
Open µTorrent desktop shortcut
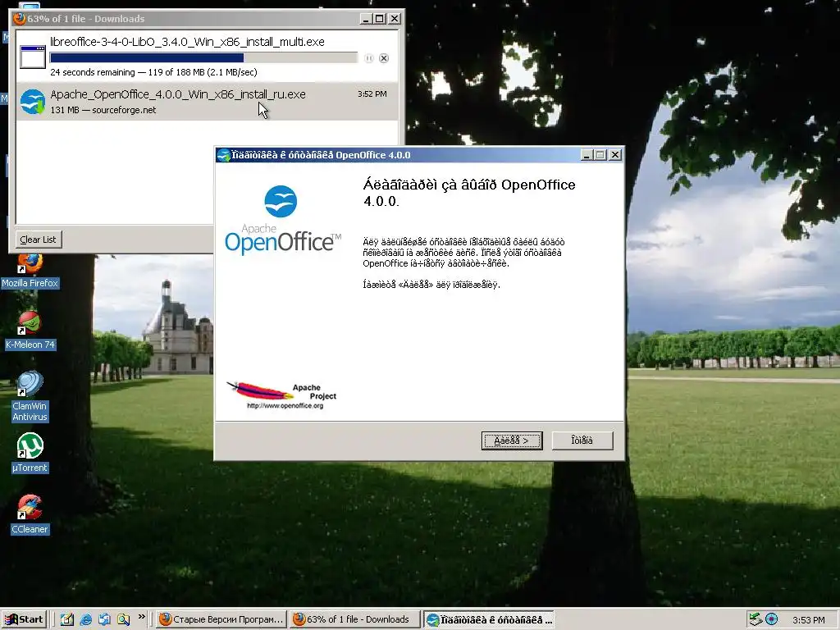30,453
